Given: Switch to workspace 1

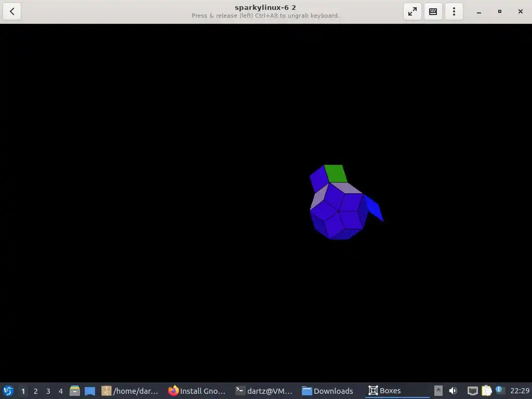Looking at the screenshot, I should coord(23,391).
